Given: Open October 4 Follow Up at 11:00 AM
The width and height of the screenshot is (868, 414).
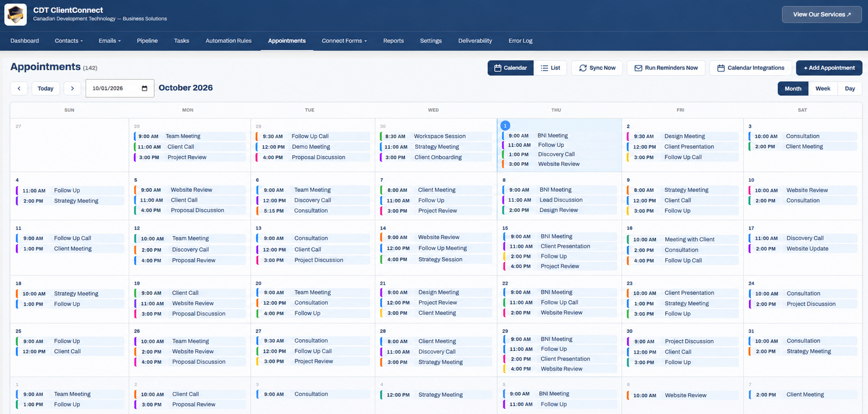Looking at the screenshot, I should click(70, 190).
